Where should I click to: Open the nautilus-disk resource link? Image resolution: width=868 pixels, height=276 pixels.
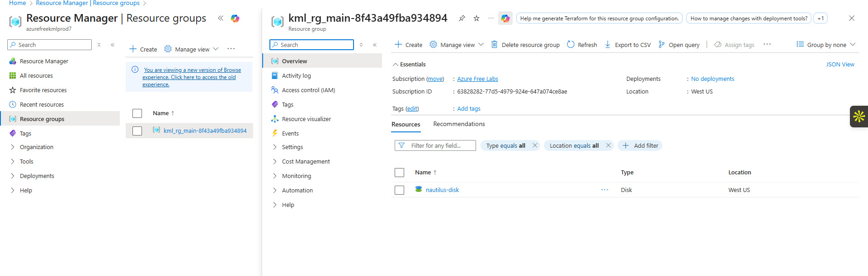tap(442, 190)
